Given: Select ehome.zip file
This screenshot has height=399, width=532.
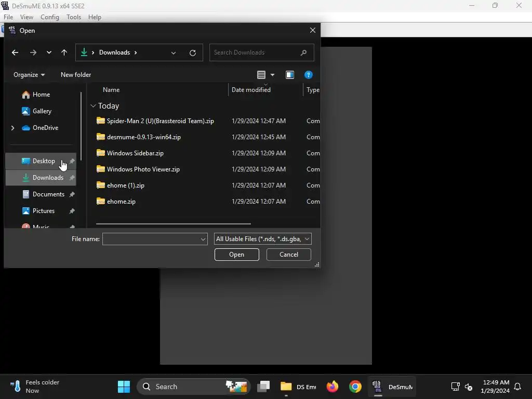Looking at the screenshot, I should 121,202.
